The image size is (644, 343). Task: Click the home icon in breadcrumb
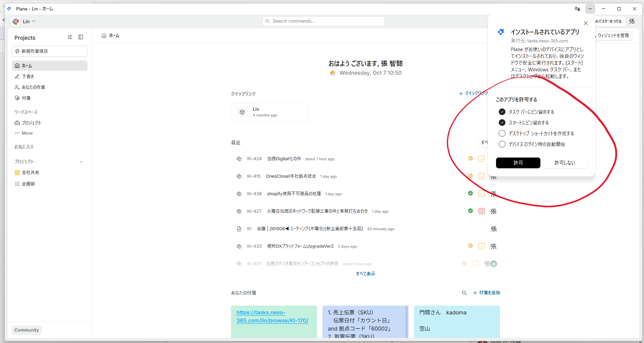click(104, 36)
